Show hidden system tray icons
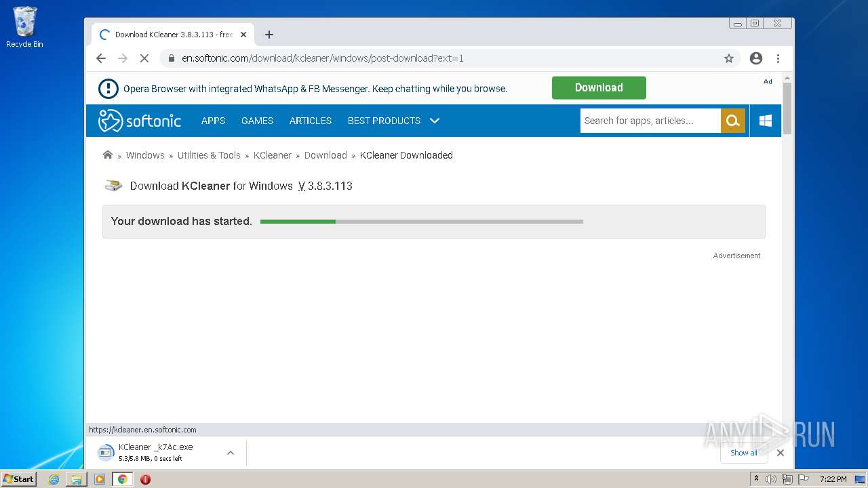This screenshot has height=488, width=868. point(756,479)
